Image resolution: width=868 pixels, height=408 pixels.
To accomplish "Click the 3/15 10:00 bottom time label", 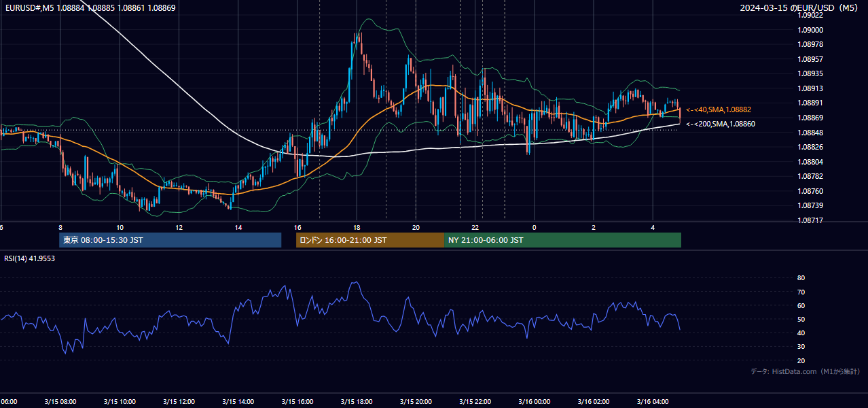I will (x=120, y=401).
